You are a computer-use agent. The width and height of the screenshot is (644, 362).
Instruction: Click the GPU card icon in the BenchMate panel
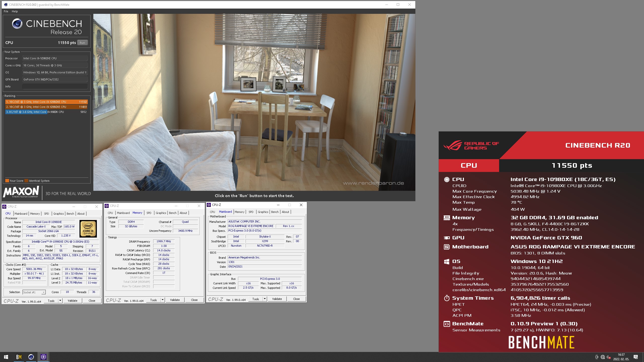point(447,238)
